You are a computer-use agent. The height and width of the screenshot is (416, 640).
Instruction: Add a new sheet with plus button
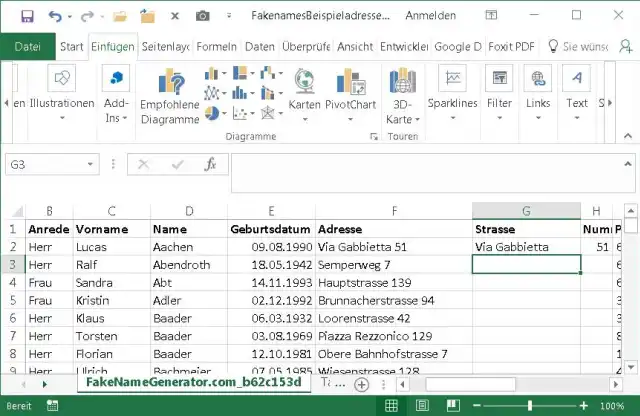pyautogui.click(x=362, y=384)
